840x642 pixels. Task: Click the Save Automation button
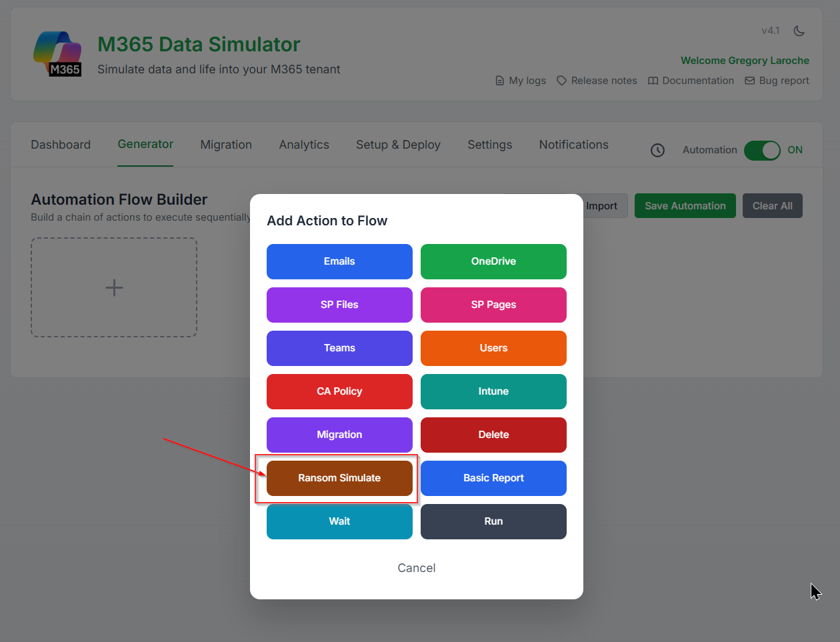[x=685, y=206]
